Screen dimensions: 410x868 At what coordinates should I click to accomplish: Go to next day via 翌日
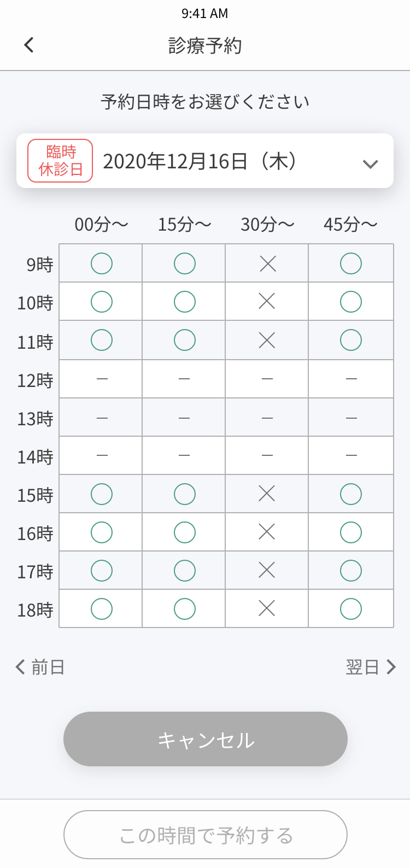click(x=371, y=667)
